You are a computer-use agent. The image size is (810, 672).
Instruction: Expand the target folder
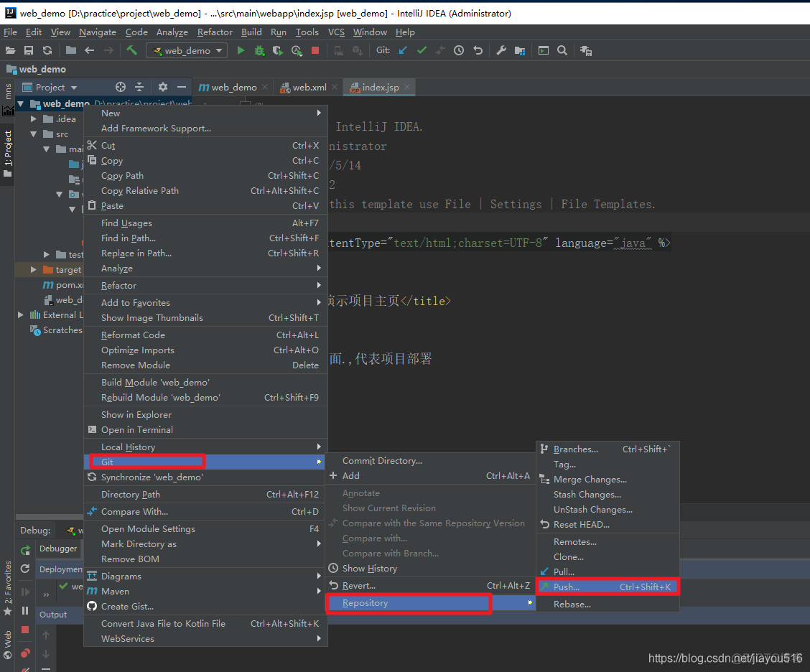pos(34,270)
